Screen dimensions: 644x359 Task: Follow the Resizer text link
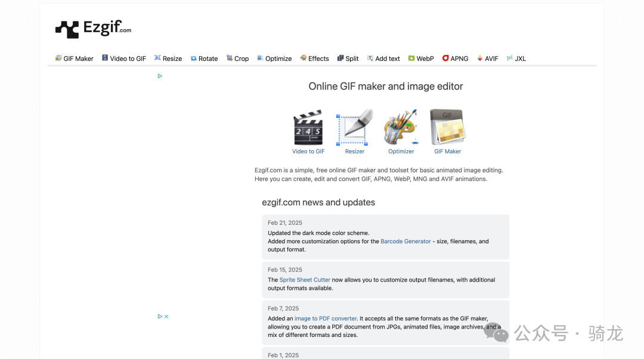tap(354, 151)
